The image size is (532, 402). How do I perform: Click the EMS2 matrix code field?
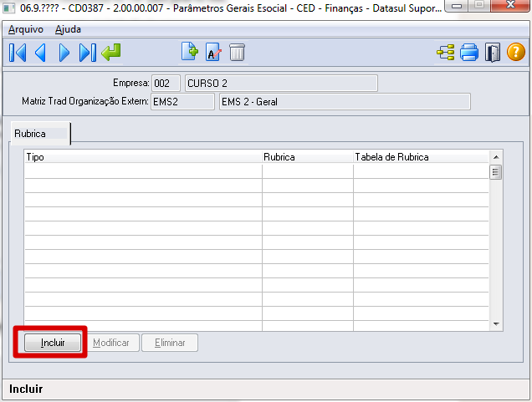pyautogui.click(x=182, y=102)
